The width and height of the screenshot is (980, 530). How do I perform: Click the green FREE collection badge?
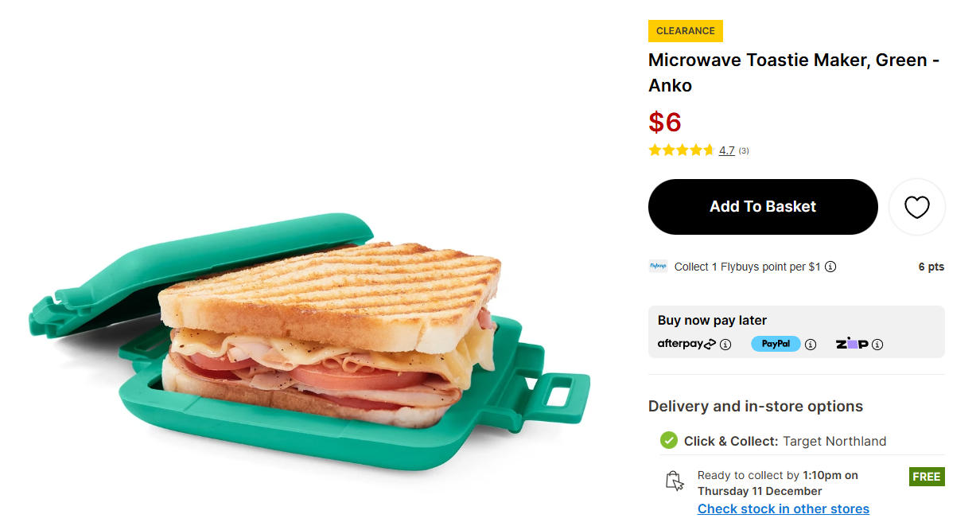[927, 477]
